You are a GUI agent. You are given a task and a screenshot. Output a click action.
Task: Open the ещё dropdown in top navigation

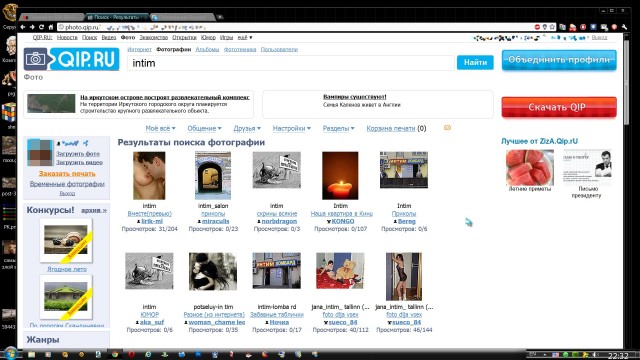pyautogui.click(x=245, y=38)
